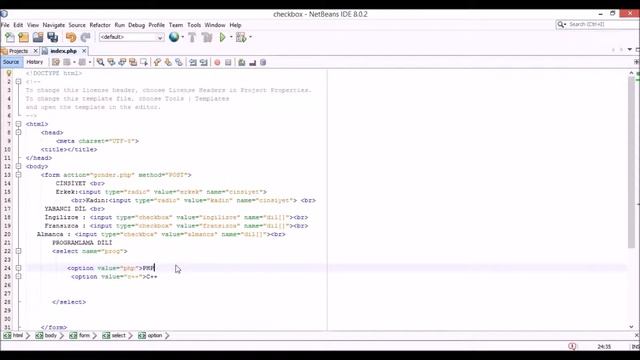This screenshot has height=360, width=640.
Task: Switch to Source view
Action: pos(11,62)
